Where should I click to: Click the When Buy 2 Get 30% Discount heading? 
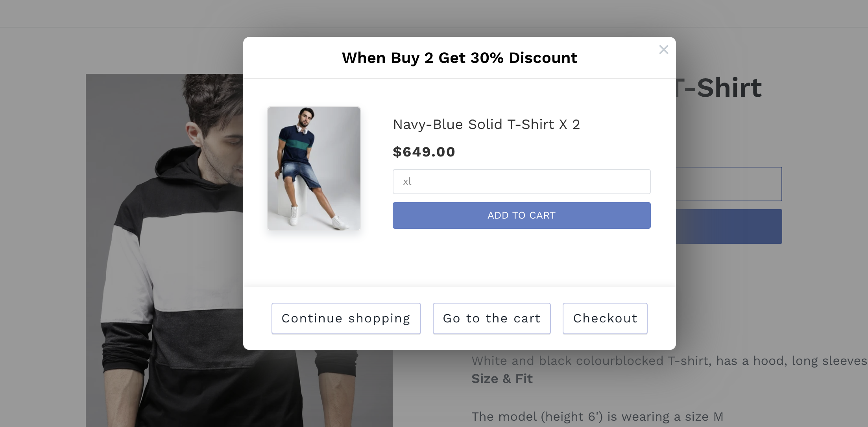click(x=459, y=58)
